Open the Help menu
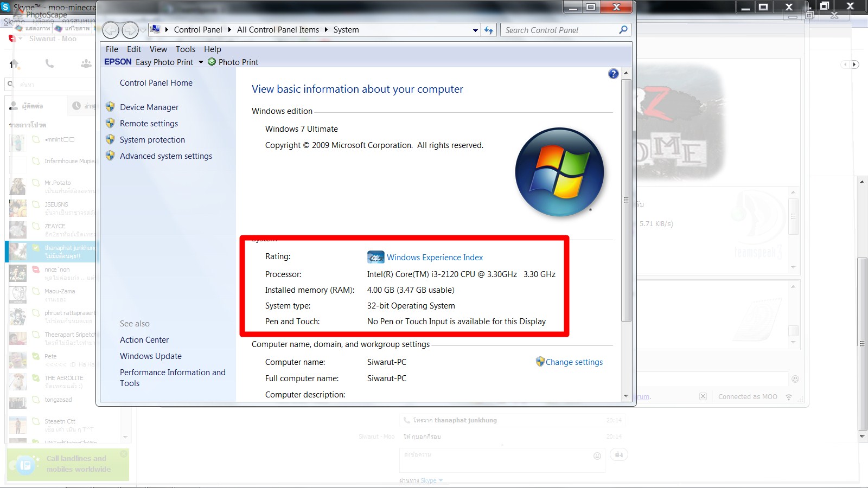Image resolution: width=868 pixels, height=488 pixels. pos(213,49)
